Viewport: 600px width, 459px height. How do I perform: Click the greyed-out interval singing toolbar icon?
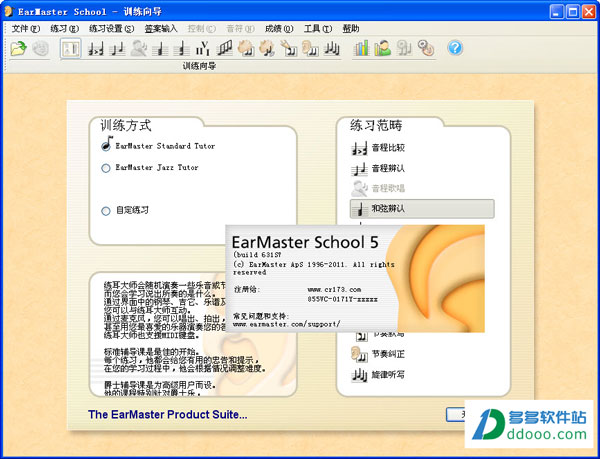[139, 49]
